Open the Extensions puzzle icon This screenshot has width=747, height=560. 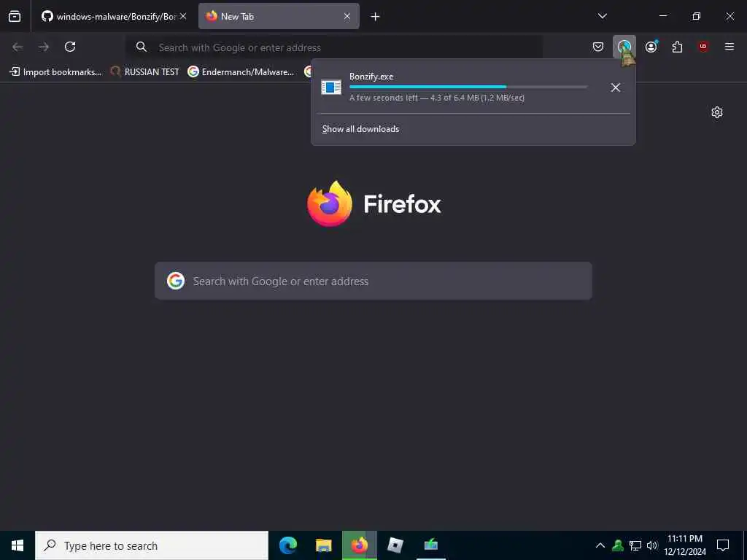pos(677,47)
